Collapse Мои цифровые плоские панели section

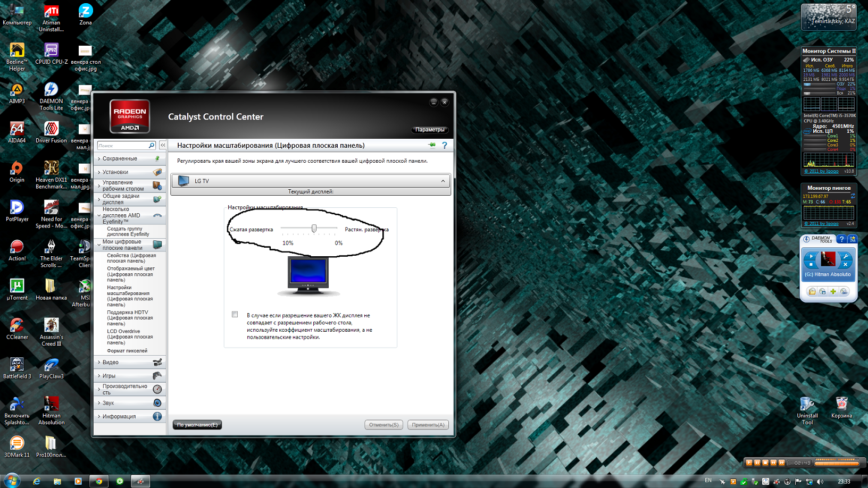click(x=130, y=245)
